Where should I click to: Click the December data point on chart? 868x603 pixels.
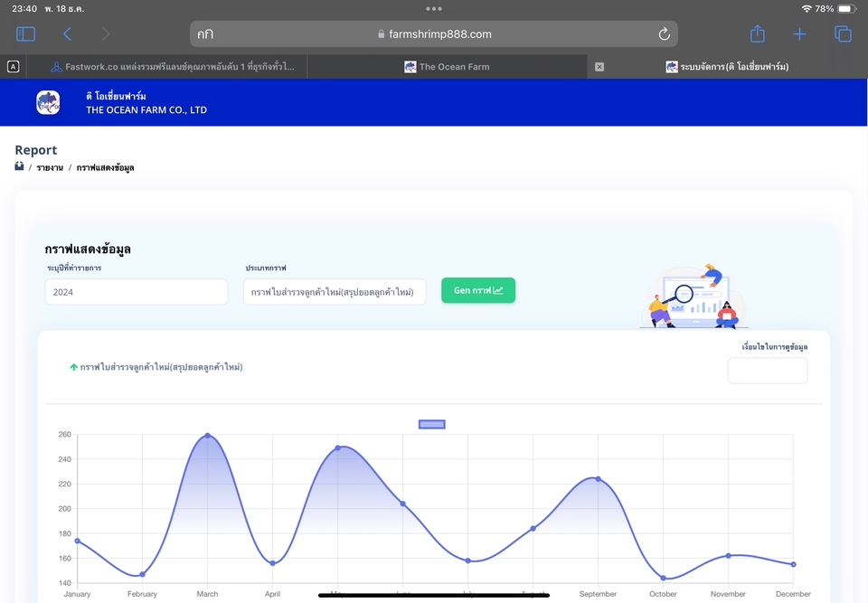(793, 565)
